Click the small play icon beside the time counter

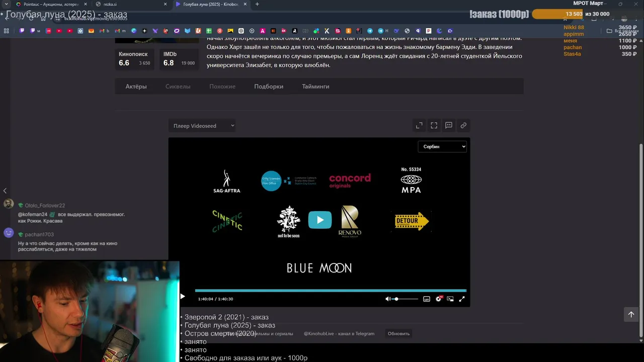(x=183, y=297)
